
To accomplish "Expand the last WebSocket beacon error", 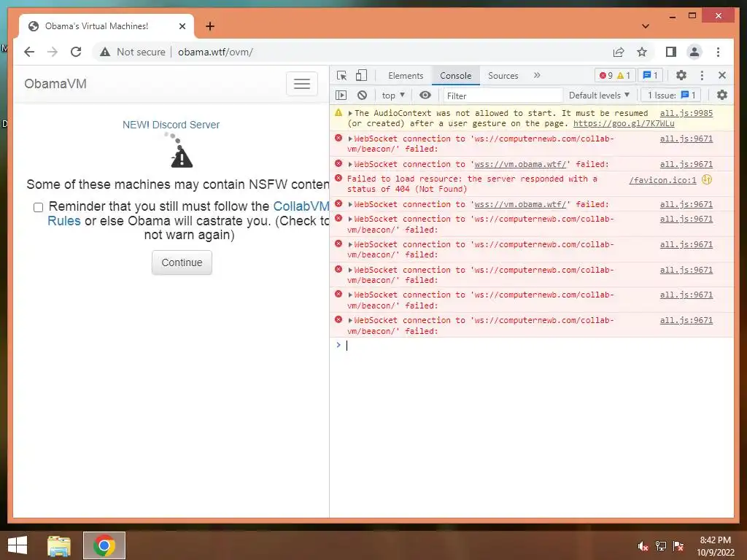I will tap(350, 321).
